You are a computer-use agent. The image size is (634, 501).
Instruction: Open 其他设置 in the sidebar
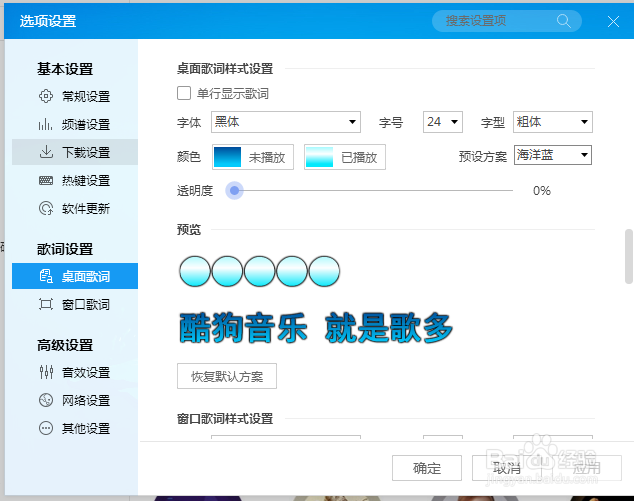tap(75, 428)
